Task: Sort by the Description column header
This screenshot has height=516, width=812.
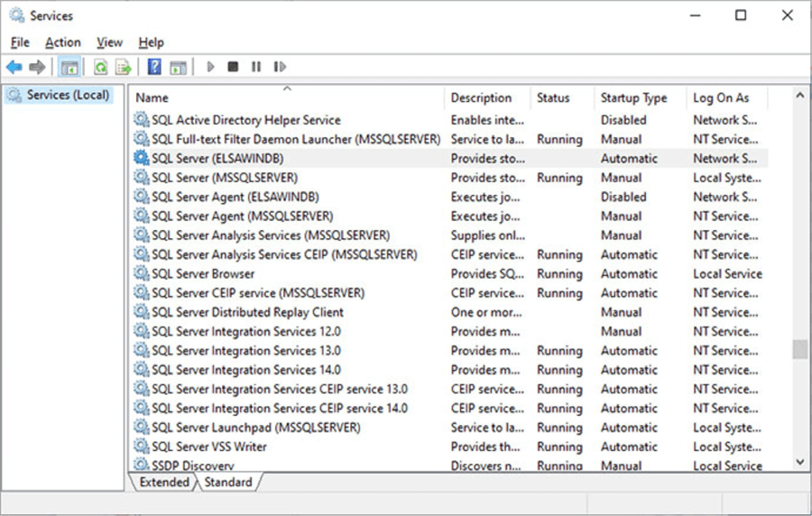Action: (487, 97)
